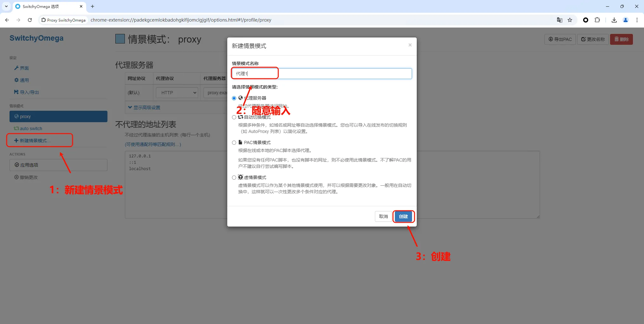This screenshot has height=324, width=644.
Task: Expand 显示高级设置
Action: (x=144, y=108)
